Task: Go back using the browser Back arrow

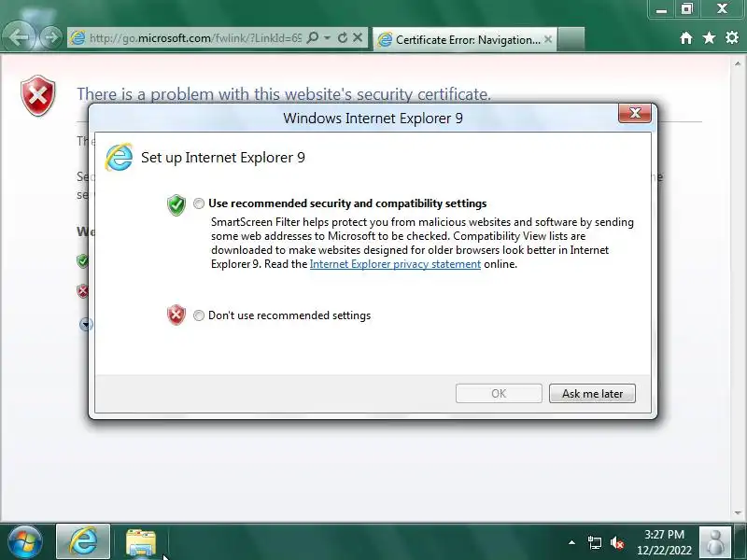Action: click(x=20, y=37)
